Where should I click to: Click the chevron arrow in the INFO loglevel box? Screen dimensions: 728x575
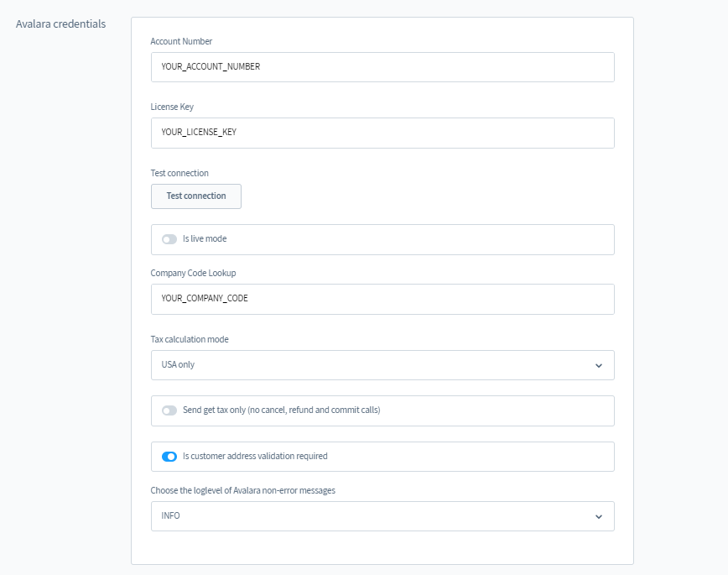(x=599, y=516)
